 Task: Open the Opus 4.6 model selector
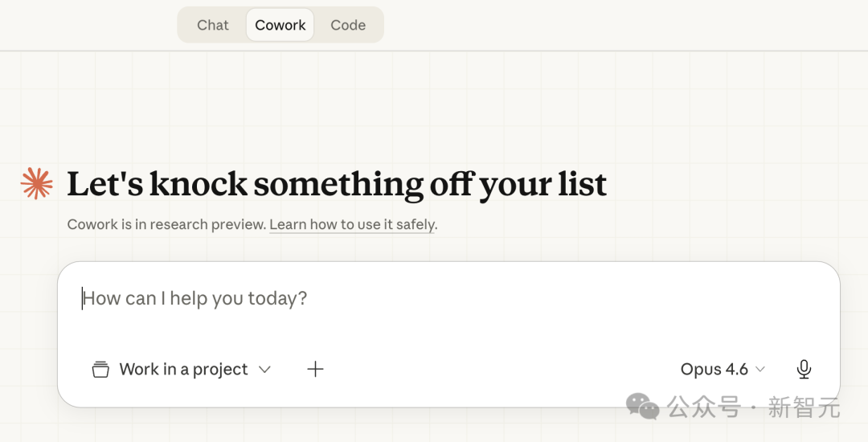point(714,370)
